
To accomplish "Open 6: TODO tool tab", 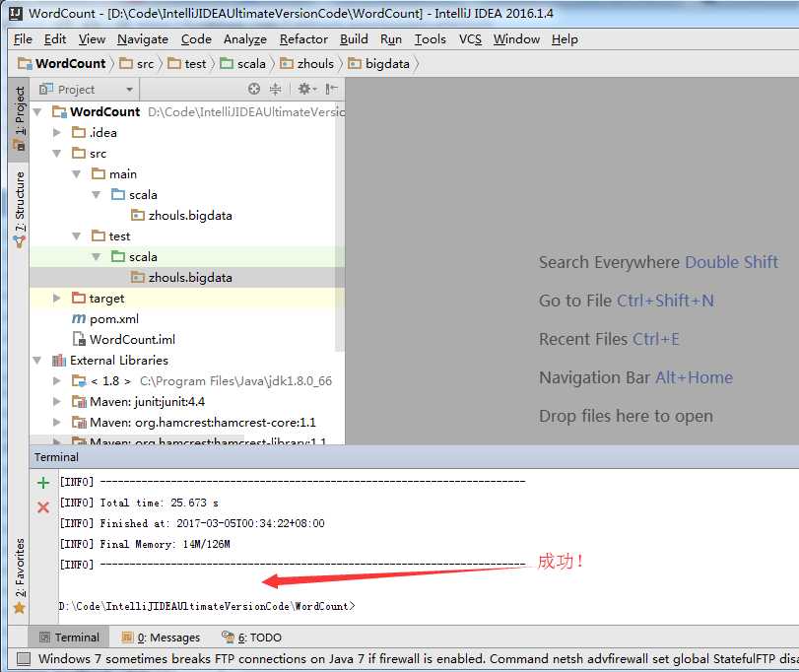I will click(252, 638).
